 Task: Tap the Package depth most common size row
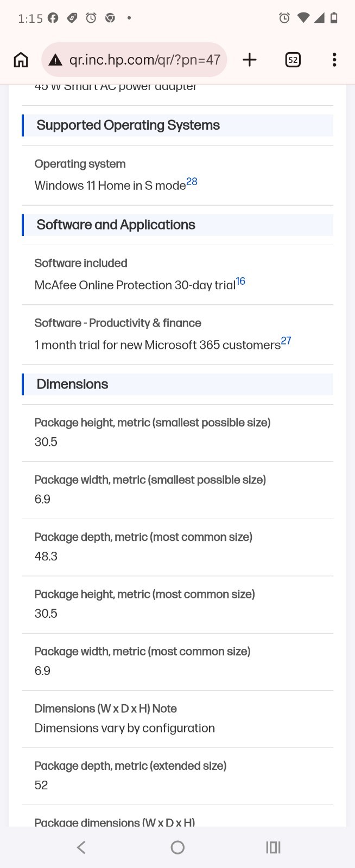click(177, 547)
